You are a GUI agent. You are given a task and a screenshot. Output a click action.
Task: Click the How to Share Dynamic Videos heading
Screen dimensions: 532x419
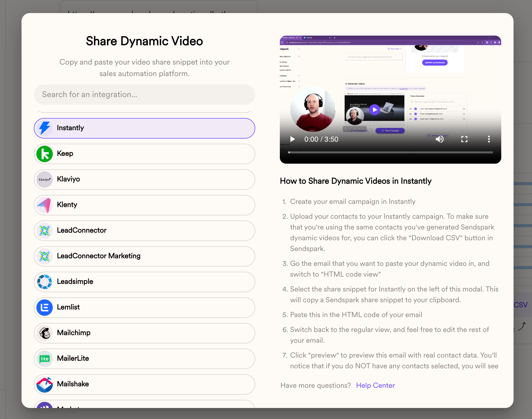[356, 181]
